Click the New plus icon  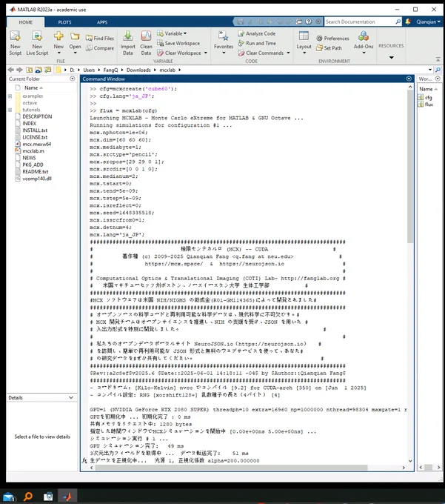[58, 36]
